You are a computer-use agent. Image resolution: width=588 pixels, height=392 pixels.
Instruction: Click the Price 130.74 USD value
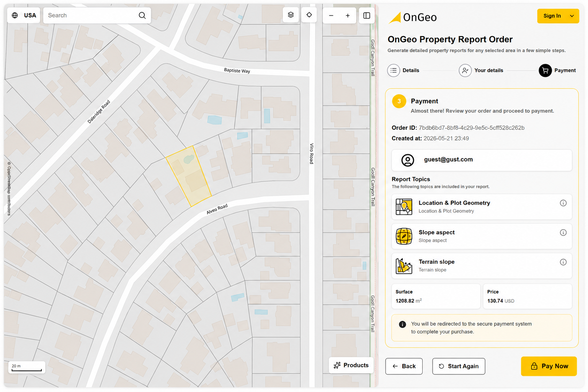501,301
